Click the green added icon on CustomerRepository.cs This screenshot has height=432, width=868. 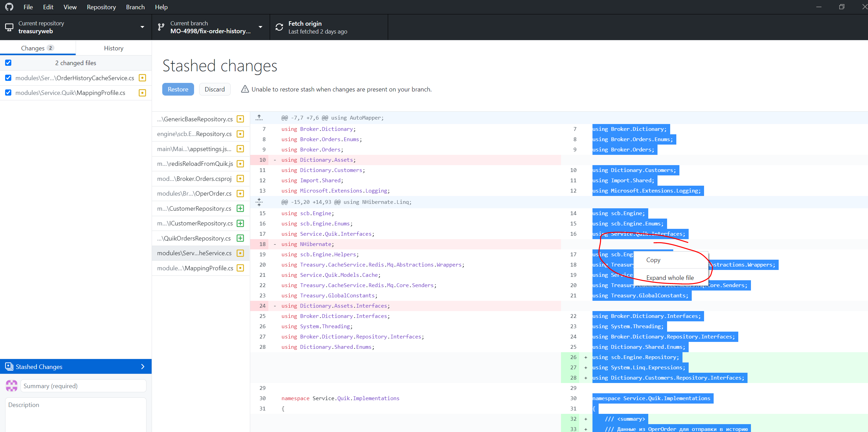[241, 208]
